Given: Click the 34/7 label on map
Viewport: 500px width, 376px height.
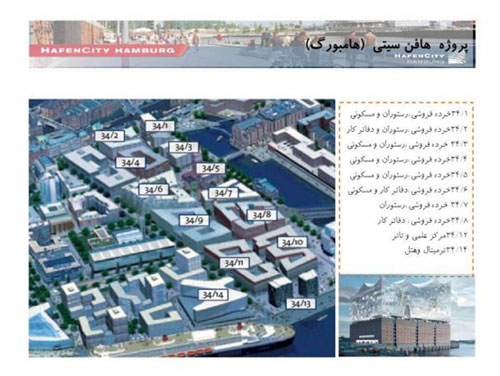Looking at the screenshot, I should coord(223,193).
